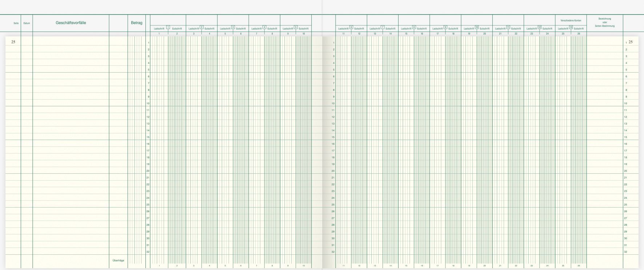Click the Überträge label in bottom row

pos(119,261)
